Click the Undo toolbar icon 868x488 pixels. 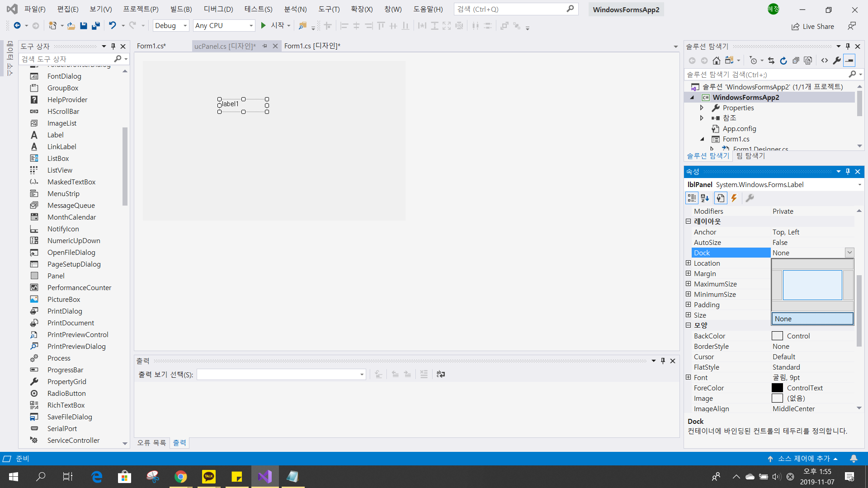(112, 26)
